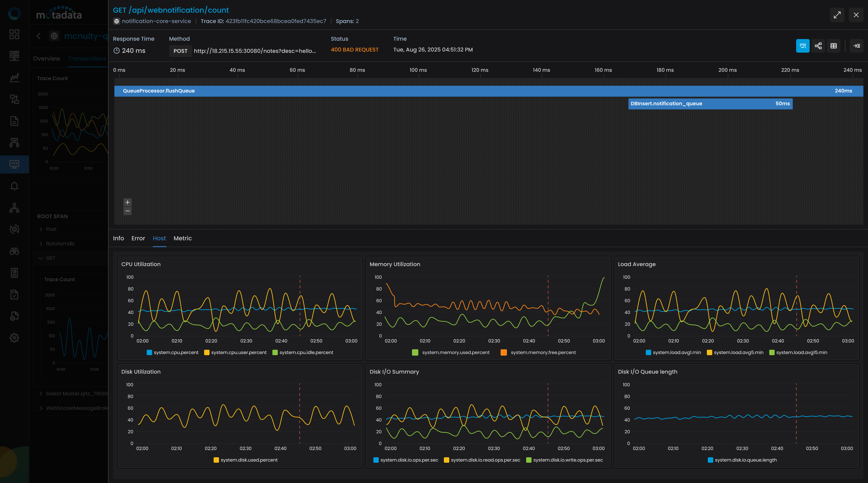Viewport: 868px width, 483px height.
Task: Open the dashboard grid icon in sidebar
Action: point(14,34)
